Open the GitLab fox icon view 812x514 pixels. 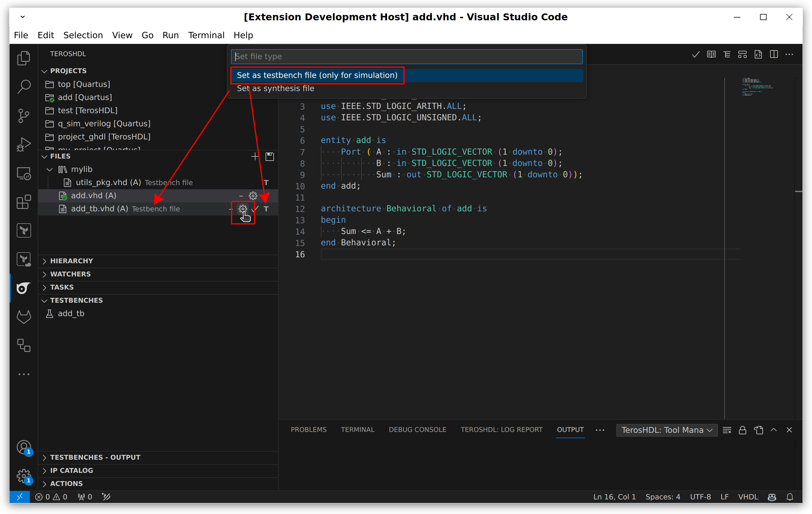[x=24, y=317]
